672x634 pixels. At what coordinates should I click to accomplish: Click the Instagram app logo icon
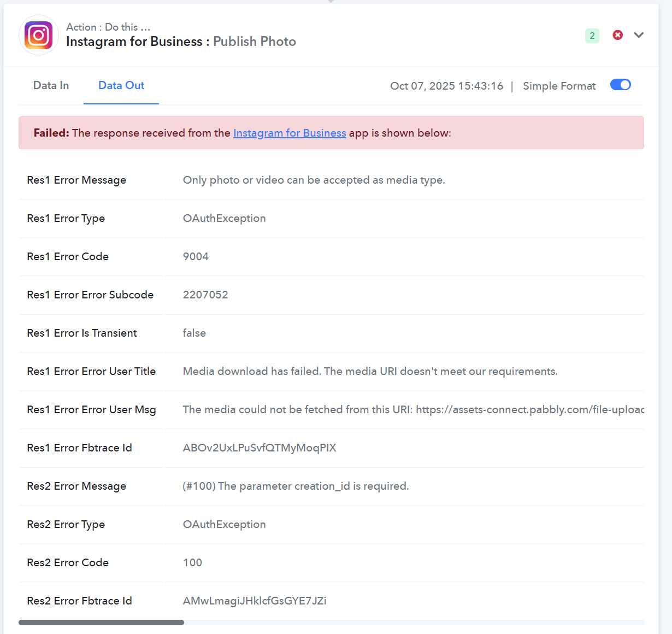tap(39, 35)
